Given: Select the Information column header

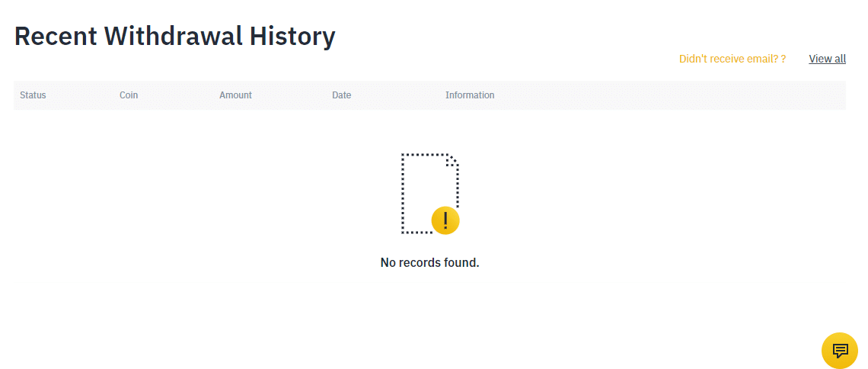Looking at the screenshot, I should pos(470,95).
